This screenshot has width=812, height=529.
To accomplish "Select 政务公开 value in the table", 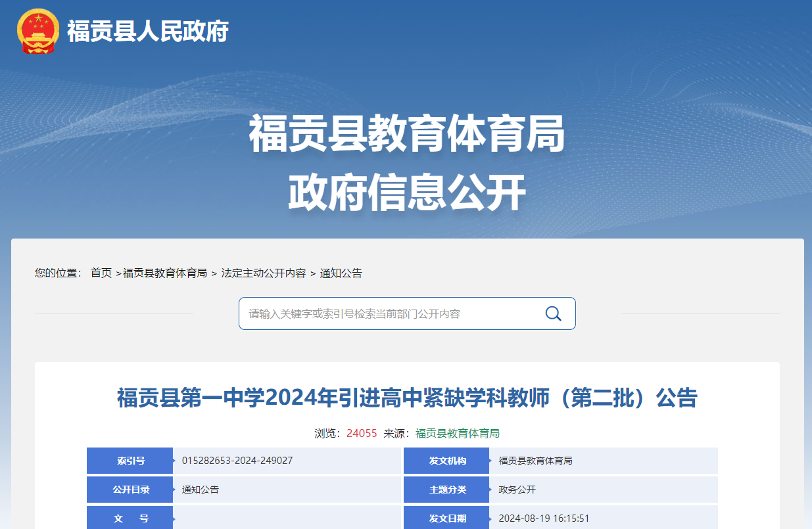I will click(517, 490).
